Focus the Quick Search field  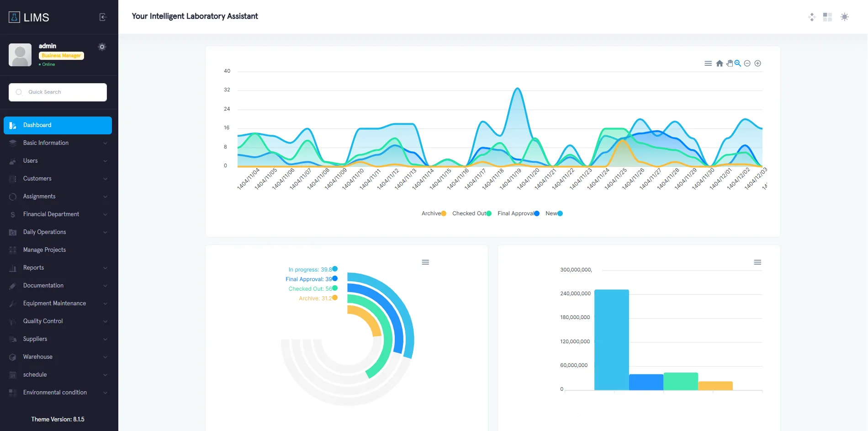pyautogui.click(x=58, y=92)
